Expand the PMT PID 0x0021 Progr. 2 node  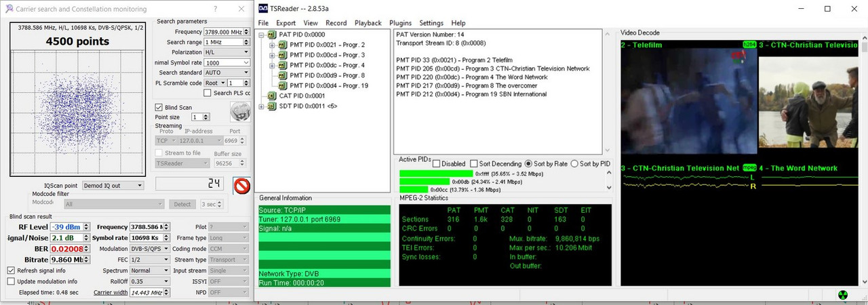[x=273, y=45]
